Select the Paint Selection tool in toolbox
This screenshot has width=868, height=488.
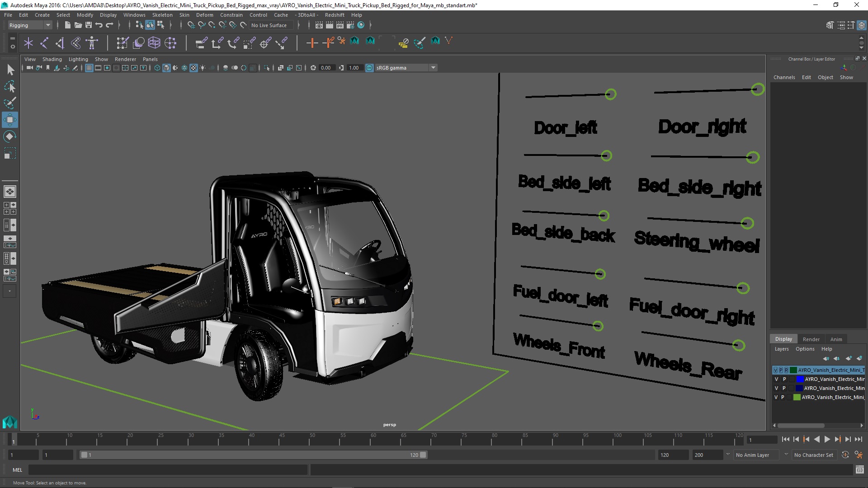tap(10, 103)
